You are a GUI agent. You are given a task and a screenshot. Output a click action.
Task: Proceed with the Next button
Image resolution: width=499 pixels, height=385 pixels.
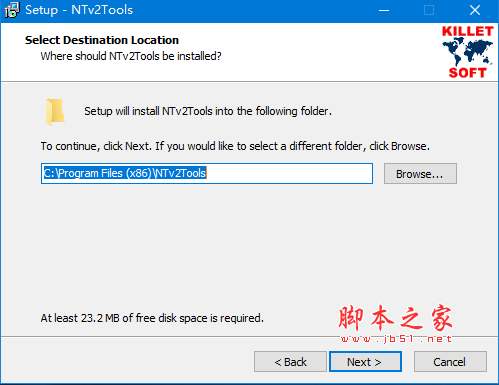[365, 362]
